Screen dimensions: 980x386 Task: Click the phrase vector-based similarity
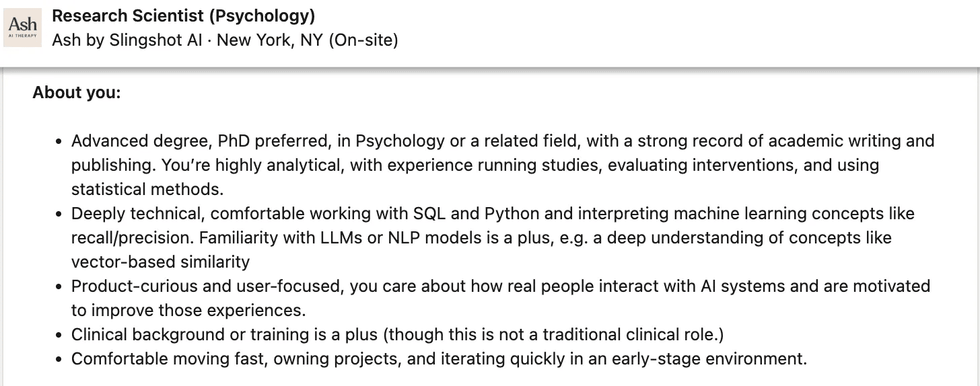(x=160, y=262)
